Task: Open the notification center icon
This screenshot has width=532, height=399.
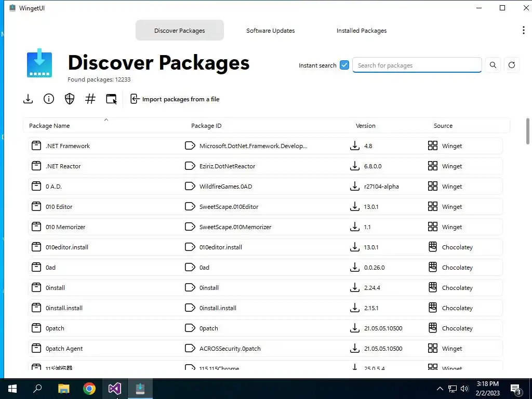Action: tap(516, 389)
